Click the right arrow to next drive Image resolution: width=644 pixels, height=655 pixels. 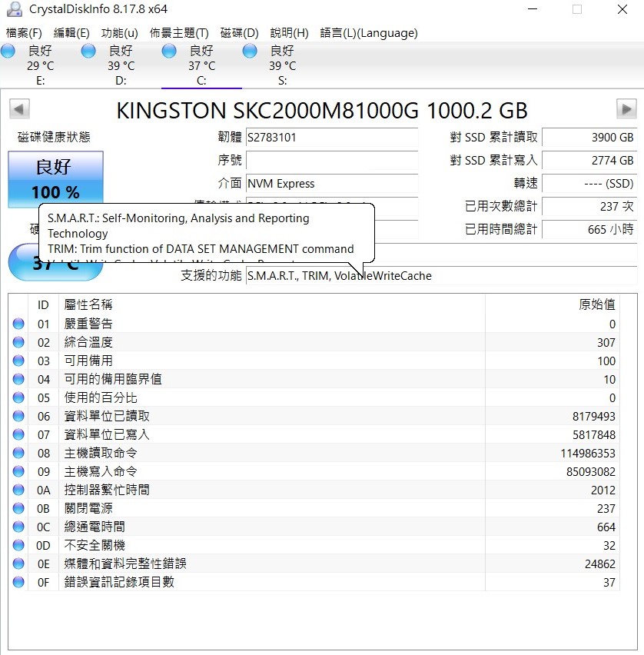626,108
